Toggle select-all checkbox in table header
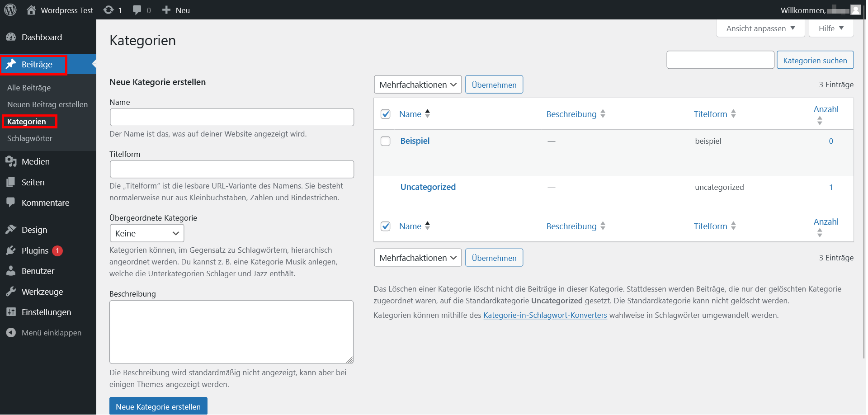Viewport: 868px width, 415px height. click(x=385, y=114)
